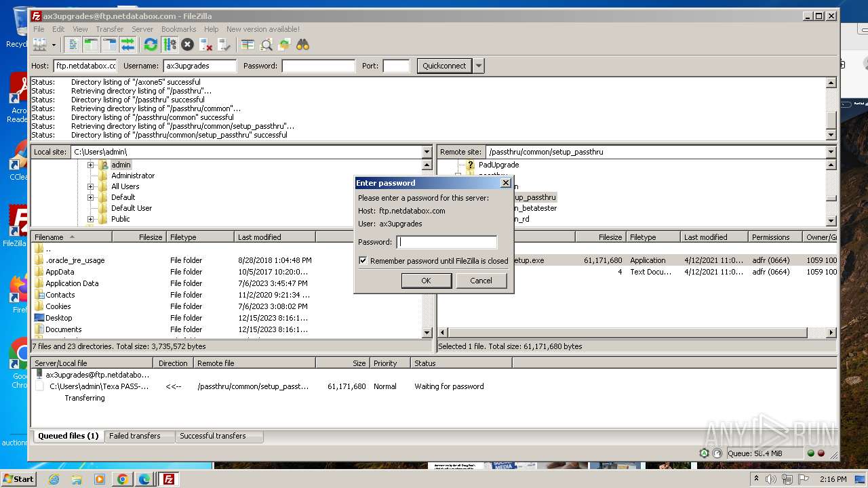Screen dimensions: 868x488
Task: Toggle message log display
Action: point(73,45)
